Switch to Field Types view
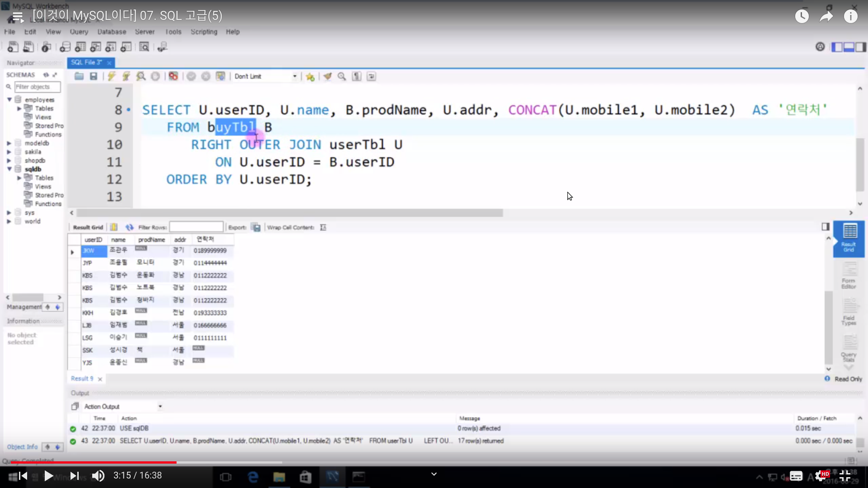Image resolution: width=868 pixels, height=488 pixels. (x=849, y=313)
